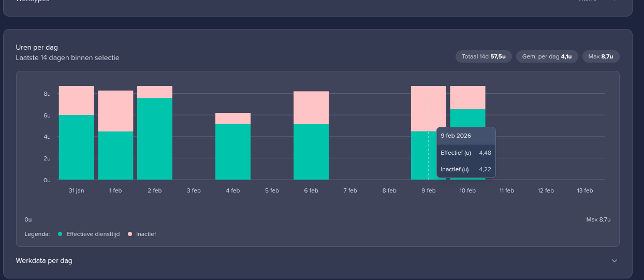This screenshot has width=644, height=280.
Task: Select the green bar segment for 2 feb
Action: tap(154, 139)
